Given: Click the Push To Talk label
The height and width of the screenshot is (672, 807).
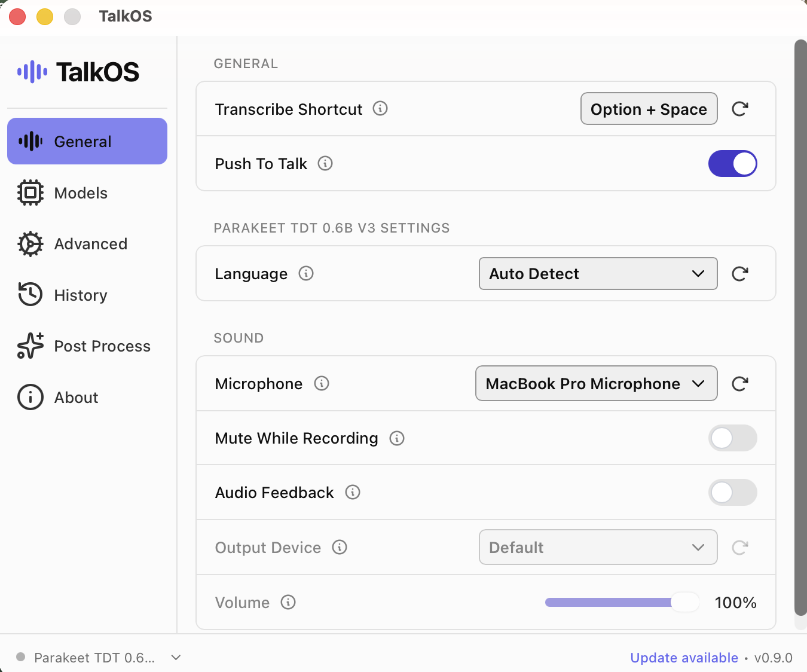Looking at the screenshot, I should [261, 164].
